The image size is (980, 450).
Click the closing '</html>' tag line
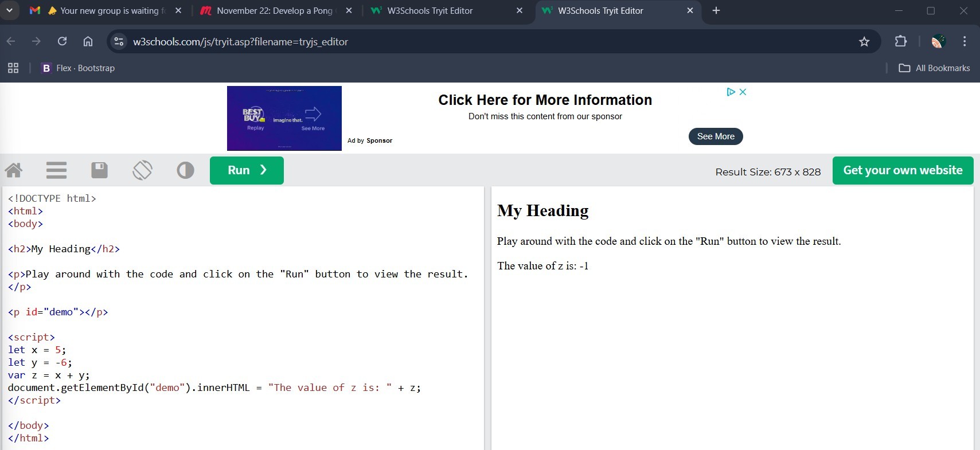(x=29, y=438)
